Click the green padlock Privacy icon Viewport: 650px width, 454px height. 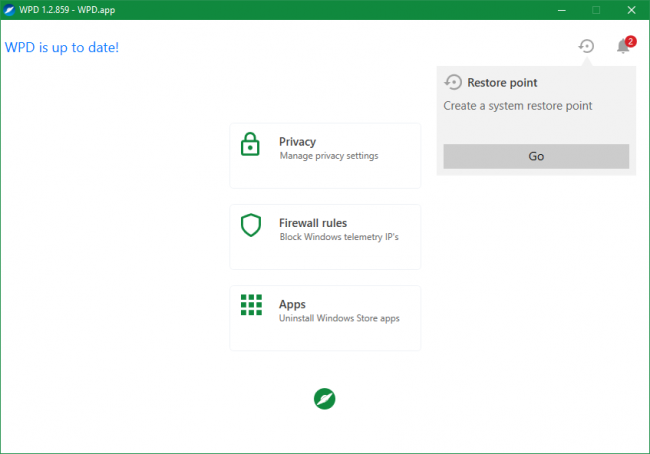[250, 144]
